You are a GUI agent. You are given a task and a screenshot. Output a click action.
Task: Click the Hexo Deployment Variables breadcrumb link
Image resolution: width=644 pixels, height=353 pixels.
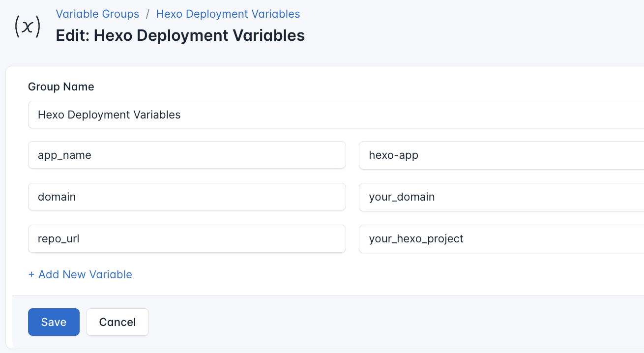click(228, 14)
